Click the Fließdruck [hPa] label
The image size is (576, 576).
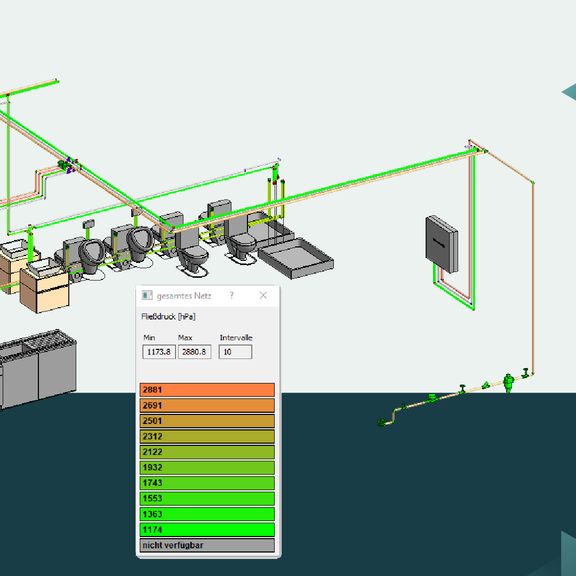pos(168,317)
